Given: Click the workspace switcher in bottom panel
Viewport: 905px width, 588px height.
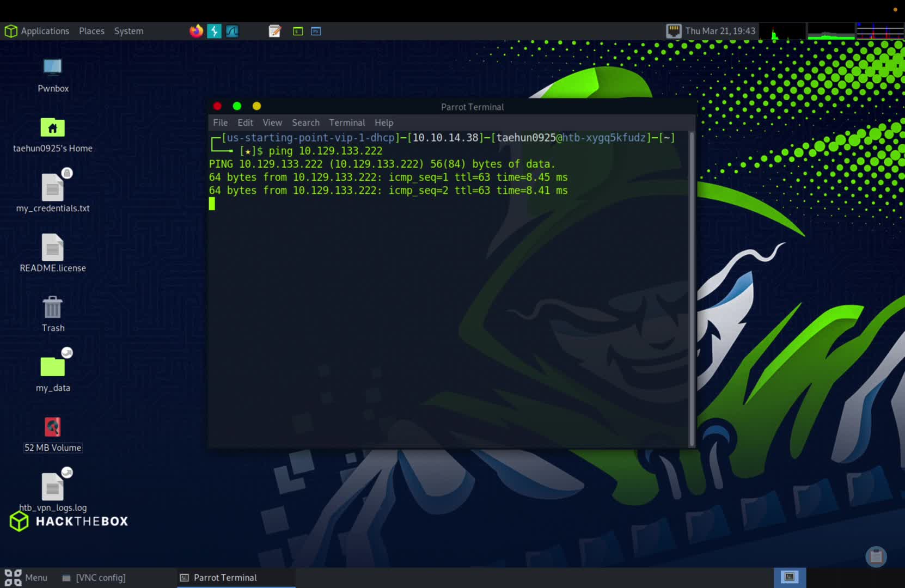Looking at the screenshot, I should click(790, 577).
